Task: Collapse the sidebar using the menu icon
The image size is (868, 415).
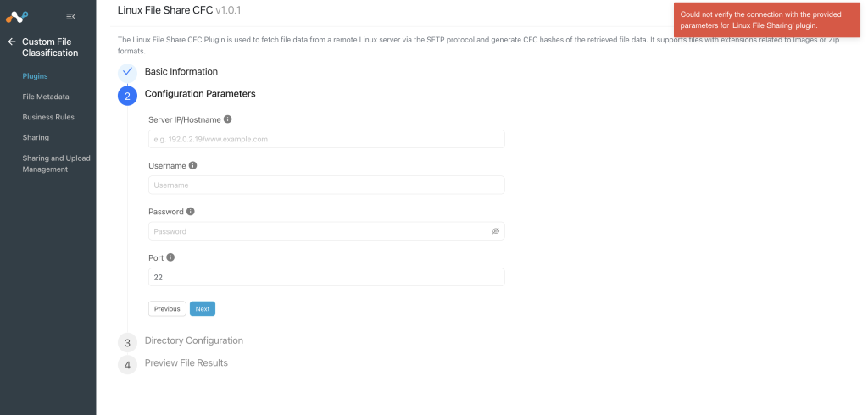Action: point(70,17)
